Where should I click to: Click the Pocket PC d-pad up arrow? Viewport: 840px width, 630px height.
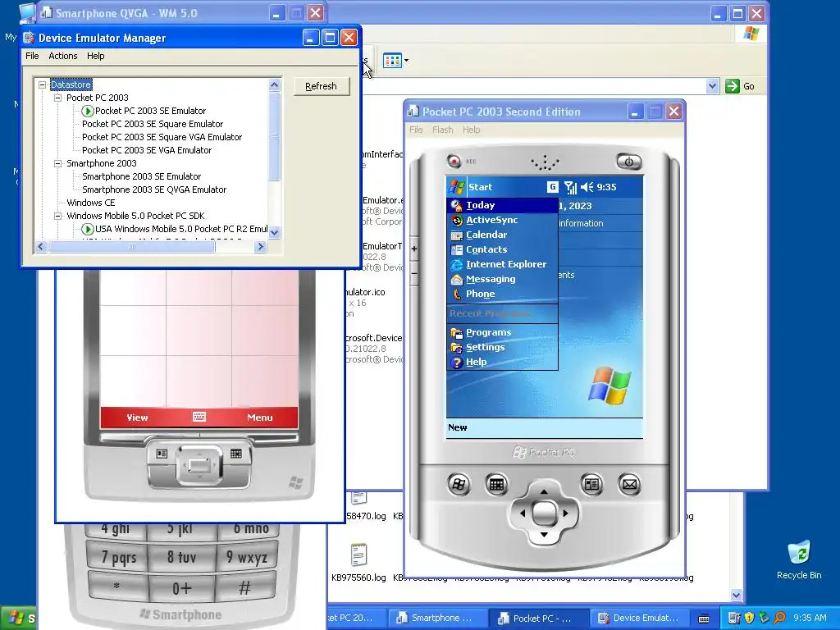[544, 491]
